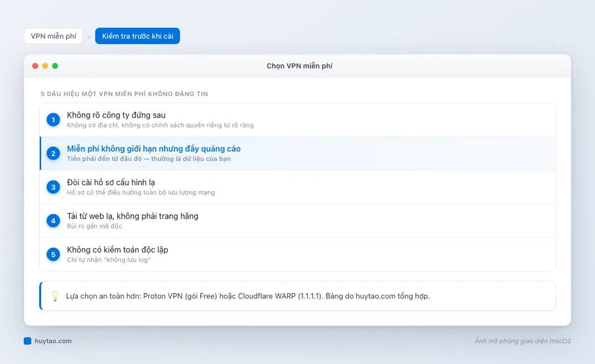Select 'Miễn phí không giới hạn nhưng đầy quảng cáo'

(297, 154)
